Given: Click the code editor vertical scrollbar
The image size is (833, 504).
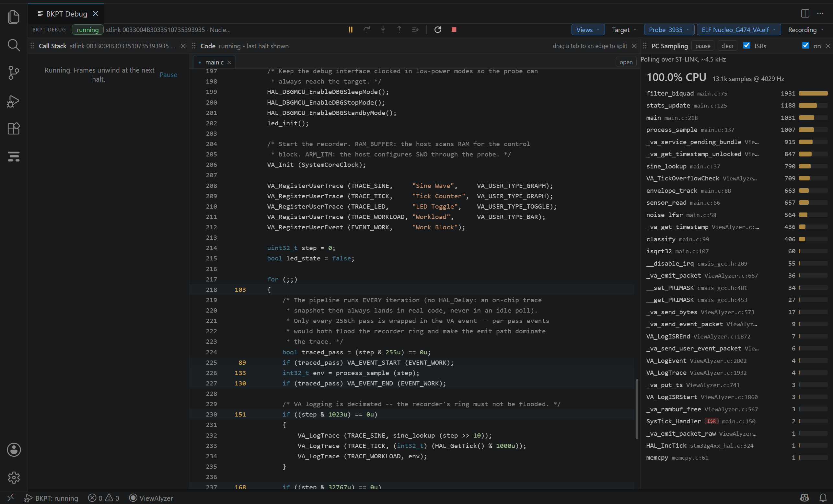Looking at the screenshot, I should (x=637, y=409).
